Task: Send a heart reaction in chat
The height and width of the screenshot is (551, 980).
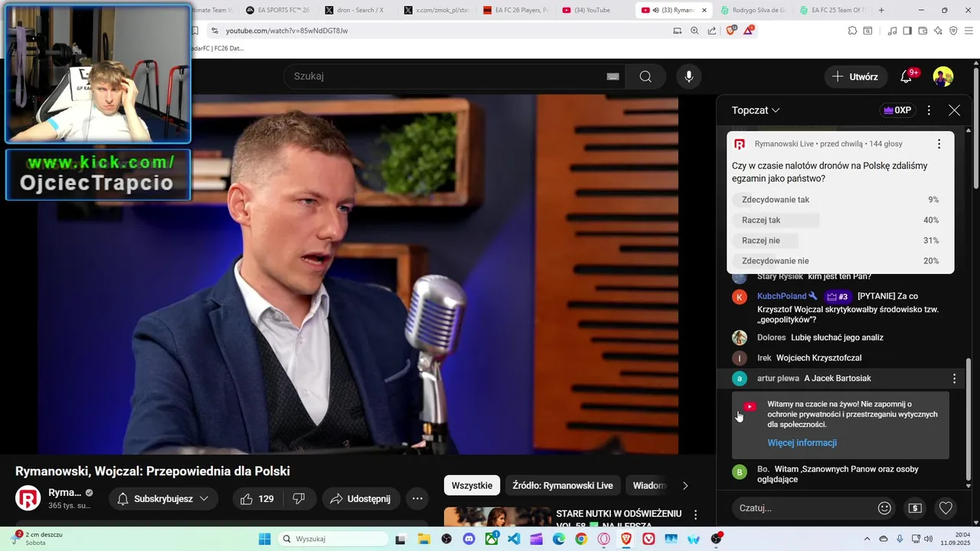Action: 946,507
